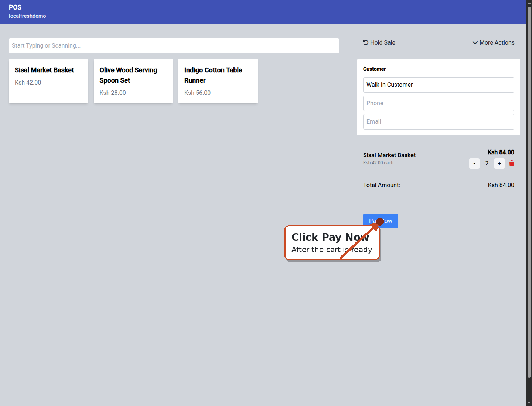Click the localfreshdemo store name
This screenshot has height=406, width=532.
pos(27,16)
